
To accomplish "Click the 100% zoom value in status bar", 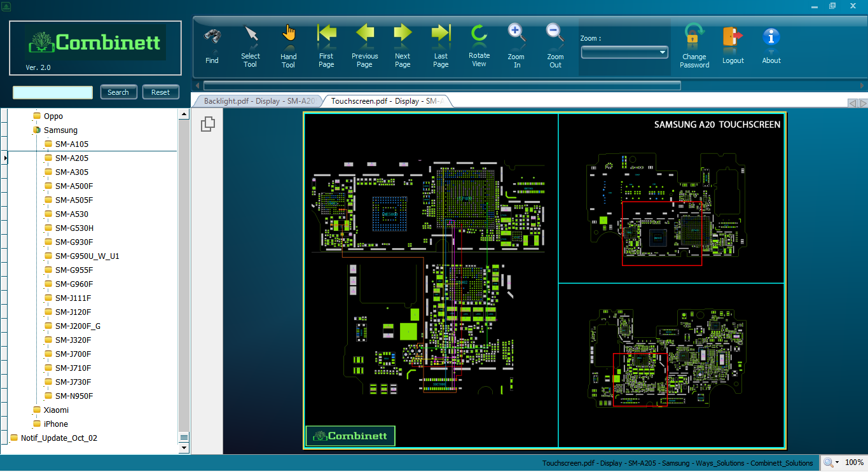I will (854, 462).
